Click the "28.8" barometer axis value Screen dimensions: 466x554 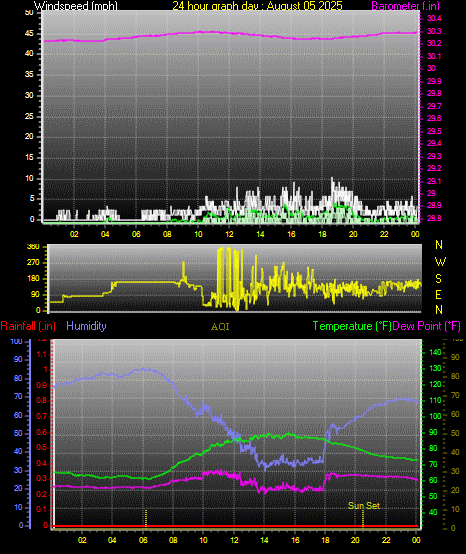point(434,218)
